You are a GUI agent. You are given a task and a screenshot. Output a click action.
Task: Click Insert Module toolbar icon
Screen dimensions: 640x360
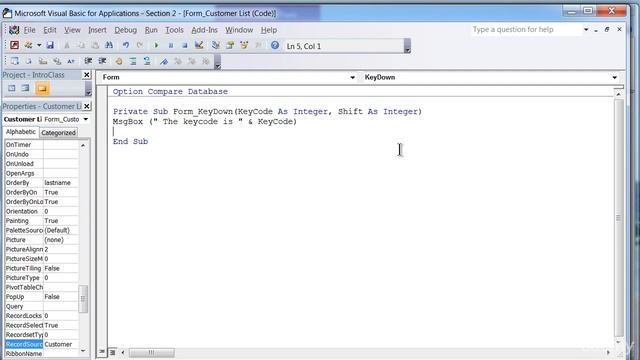point(29,45)
